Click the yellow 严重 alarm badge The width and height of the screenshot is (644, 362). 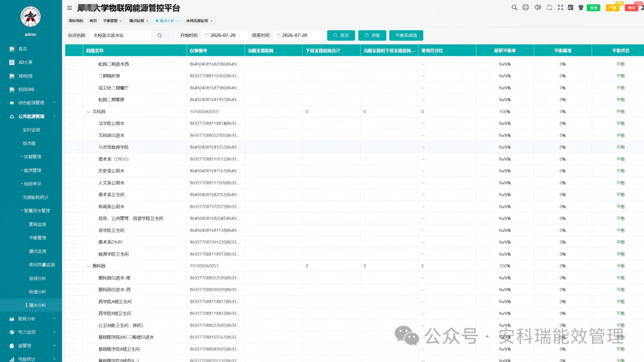[x=612, y=8]
